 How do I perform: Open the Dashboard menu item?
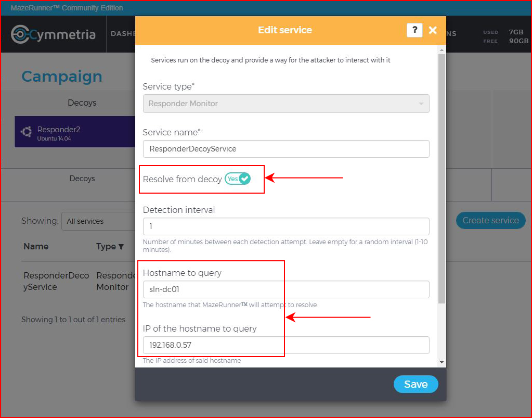tap(123, 34)
